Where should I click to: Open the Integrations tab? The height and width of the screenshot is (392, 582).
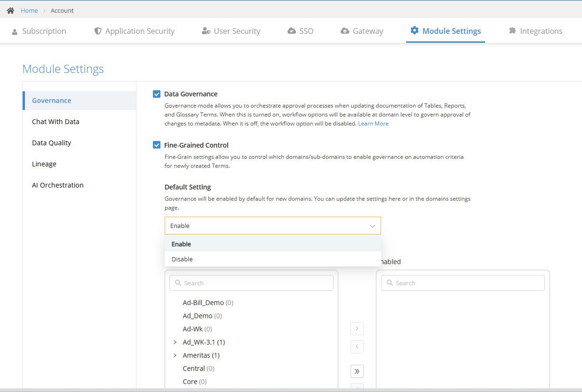click(535, 31)
